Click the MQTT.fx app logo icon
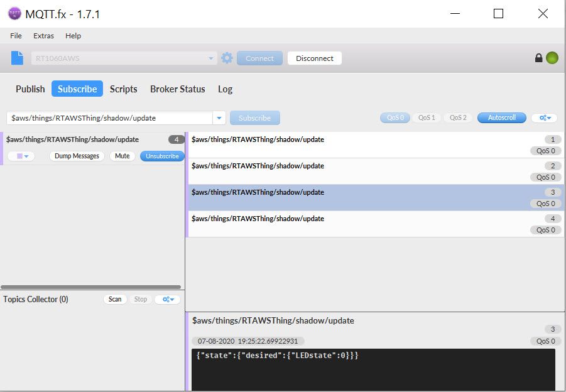 [x=14, y=14]
